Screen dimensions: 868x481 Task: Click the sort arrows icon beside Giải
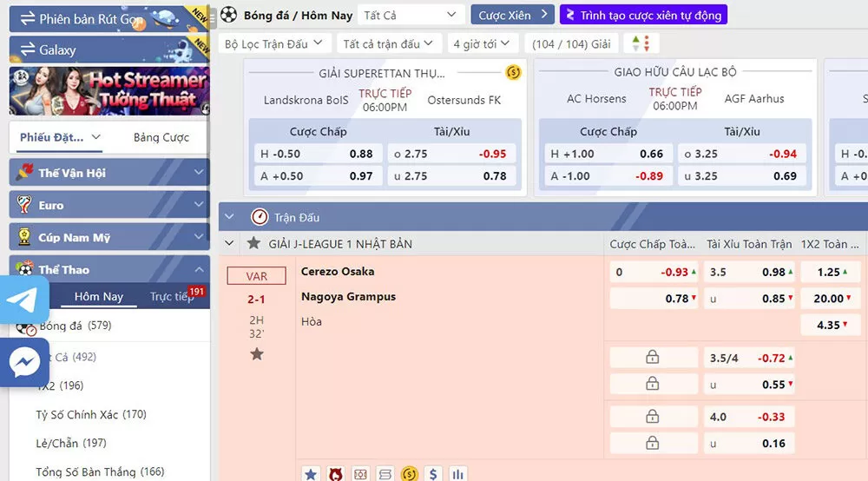[x=640, y=43]
